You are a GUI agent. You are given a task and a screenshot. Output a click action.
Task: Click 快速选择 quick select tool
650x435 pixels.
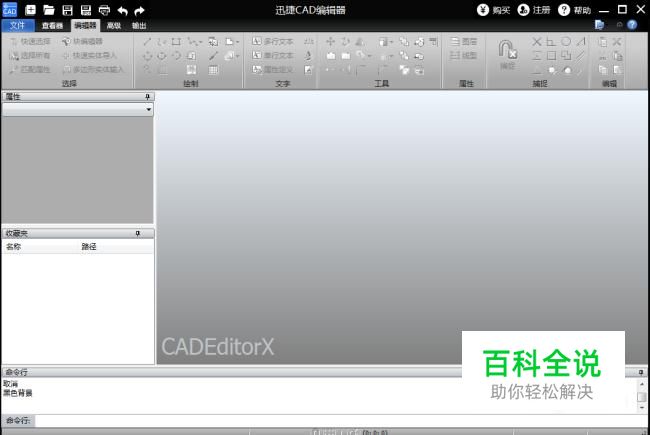tap(30, 41)
